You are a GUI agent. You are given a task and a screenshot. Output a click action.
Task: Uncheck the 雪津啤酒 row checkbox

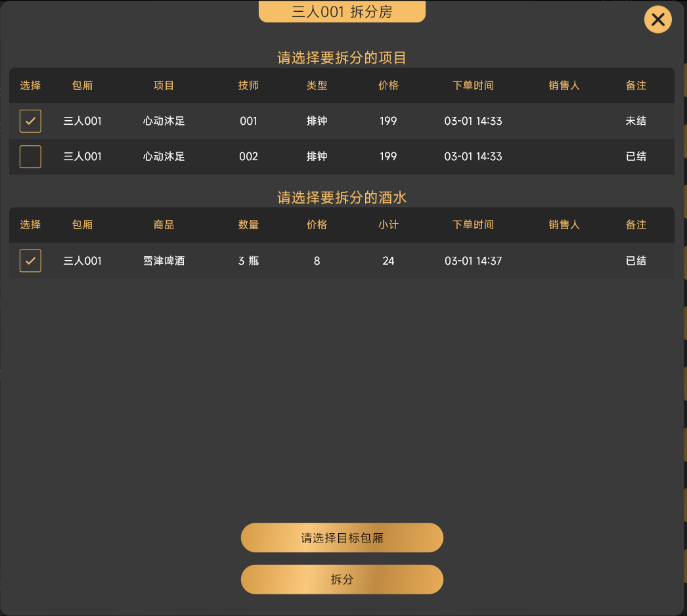(x=30, y=261)
